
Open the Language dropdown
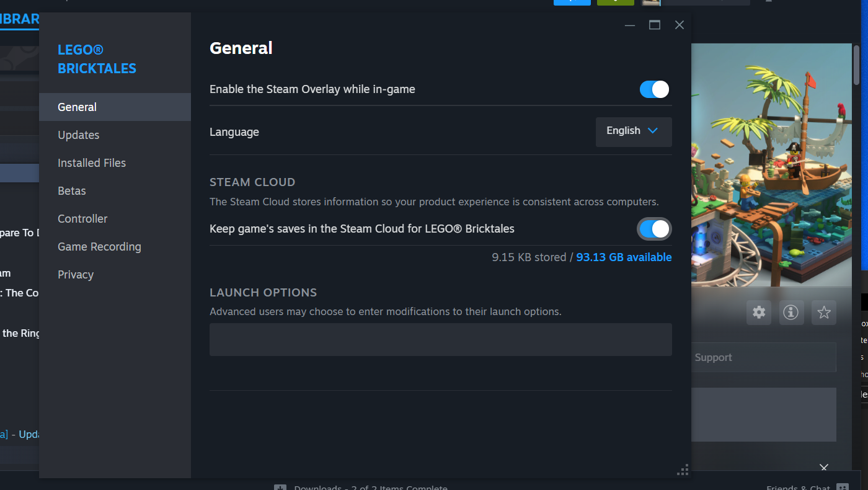point(633,131)
